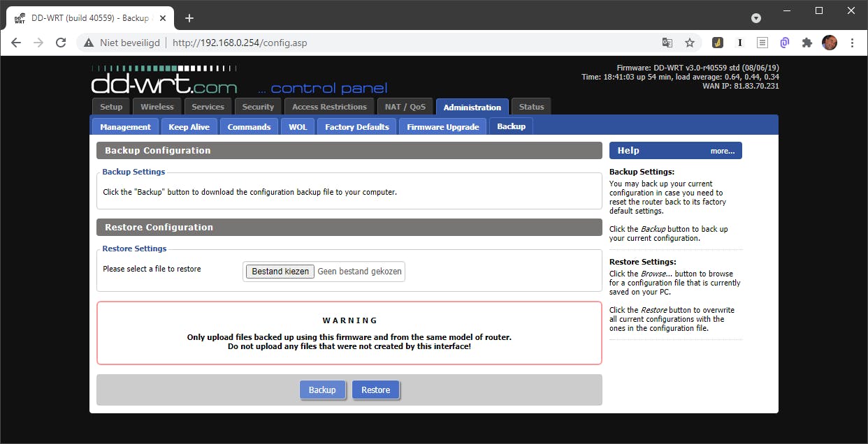Open the Chrome three-dot menu
This screenshot has width=868, height=444.
[853, 43]
